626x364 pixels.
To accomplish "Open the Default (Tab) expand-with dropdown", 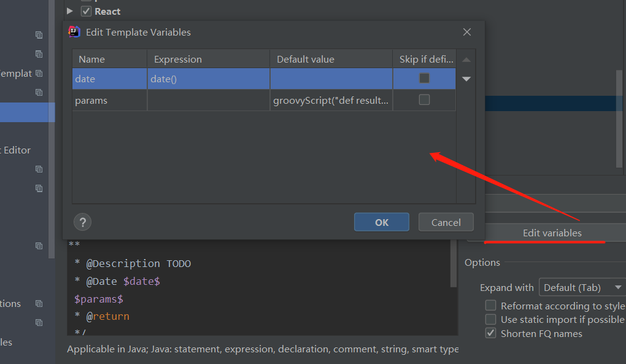I will [581, 287].
